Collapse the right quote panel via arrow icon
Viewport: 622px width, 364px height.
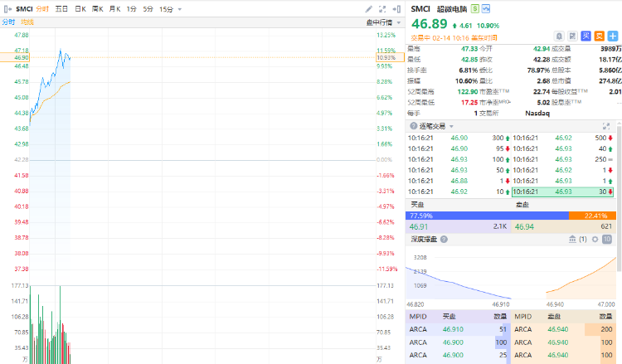point(396,9)
